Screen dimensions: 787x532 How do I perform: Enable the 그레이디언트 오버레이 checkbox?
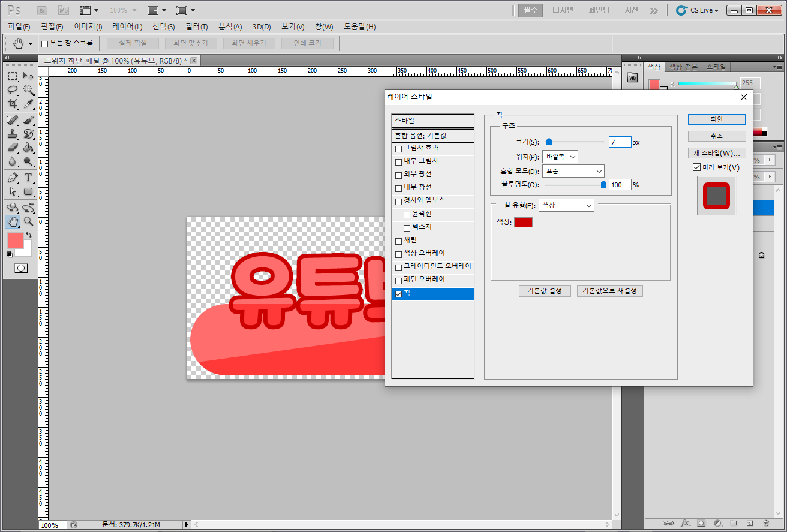coord(398,267)
